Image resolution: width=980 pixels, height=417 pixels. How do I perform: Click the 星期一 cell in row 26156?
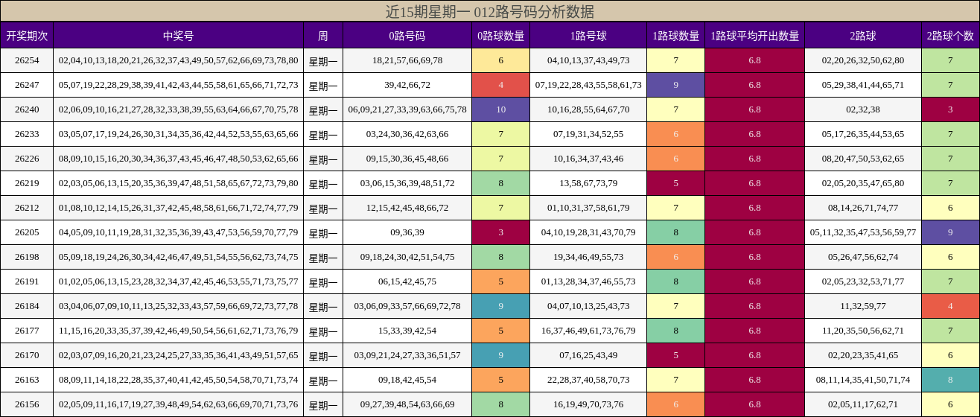[x=323, y=404]
